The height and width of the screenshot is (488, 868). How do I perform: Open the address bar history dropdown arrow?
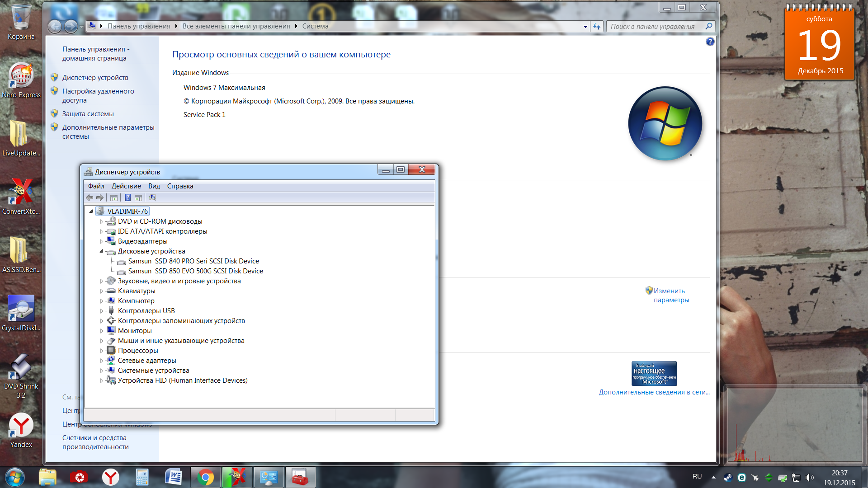click(585, 27)
